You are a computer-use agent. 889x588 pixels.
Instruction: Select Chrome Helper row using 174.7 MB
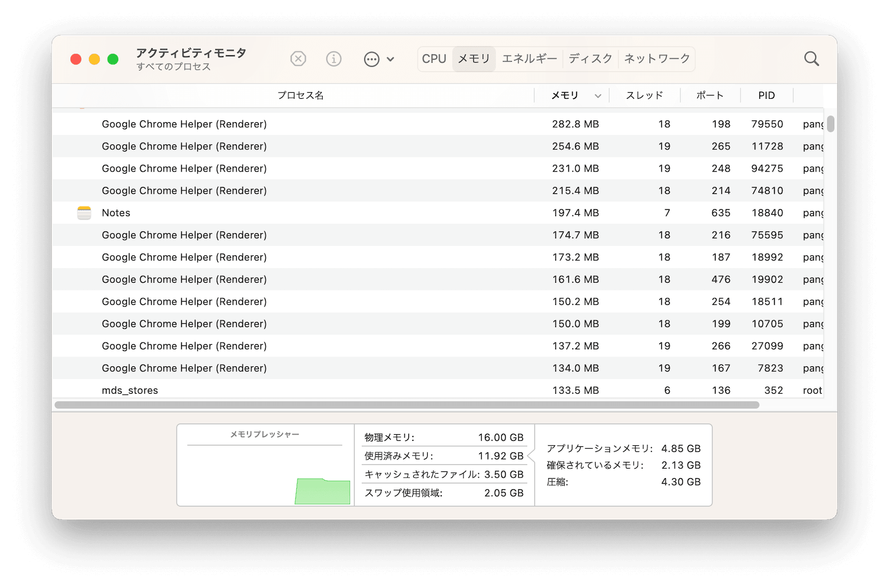click(438, 235)
